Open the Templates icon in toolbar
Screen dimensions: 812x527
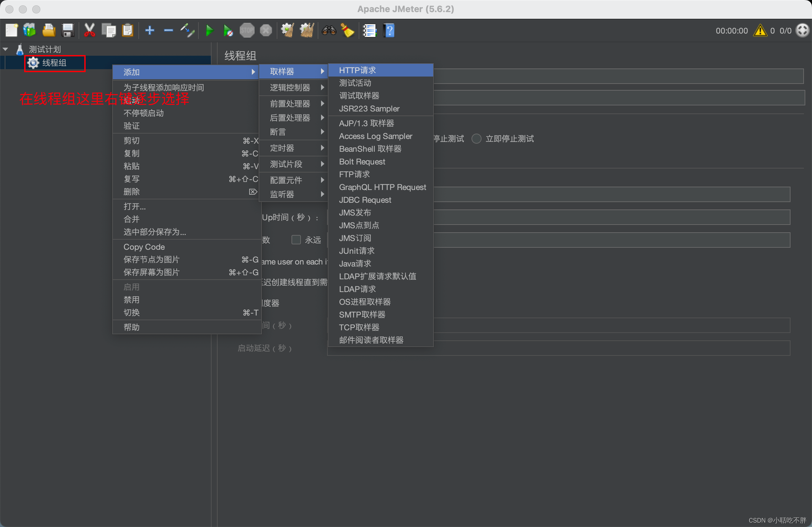30,30
